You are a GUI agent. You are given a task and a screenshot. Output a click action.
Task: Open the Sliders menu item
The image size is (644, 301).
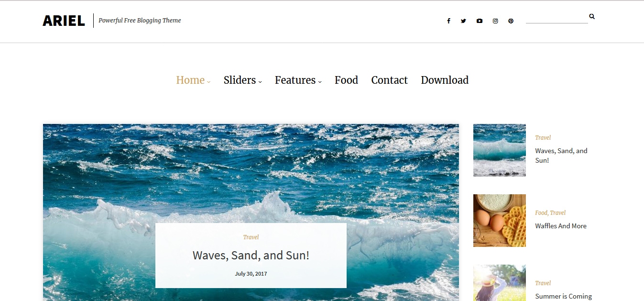point(240,80)
